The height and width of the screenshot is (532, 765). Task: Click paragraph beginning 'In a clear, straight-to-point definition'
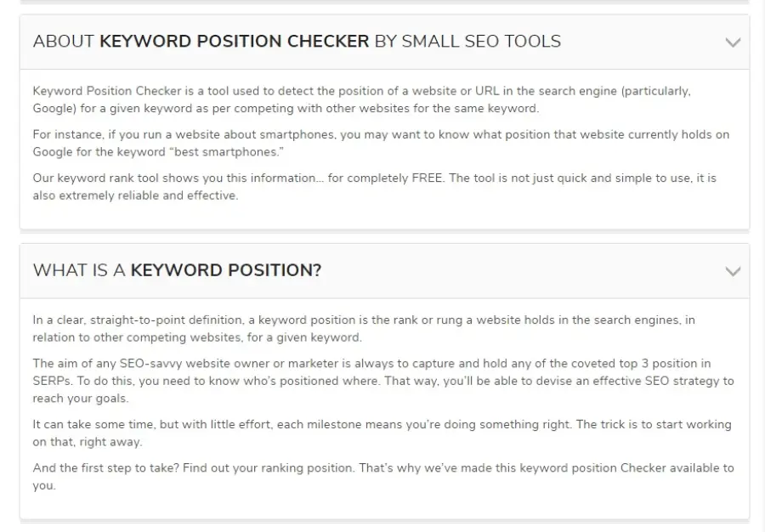click(364, 329)
